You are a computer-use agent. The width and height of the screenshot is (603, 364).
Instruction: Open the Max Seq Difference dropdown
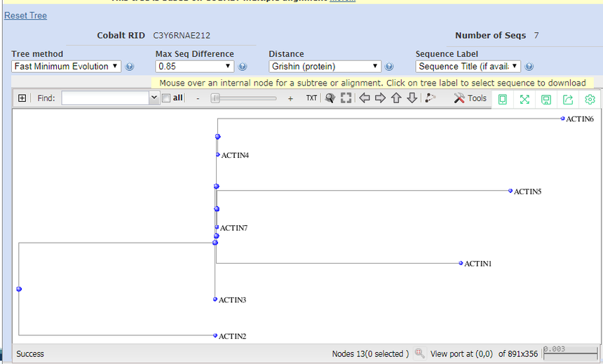coord(194,67)
